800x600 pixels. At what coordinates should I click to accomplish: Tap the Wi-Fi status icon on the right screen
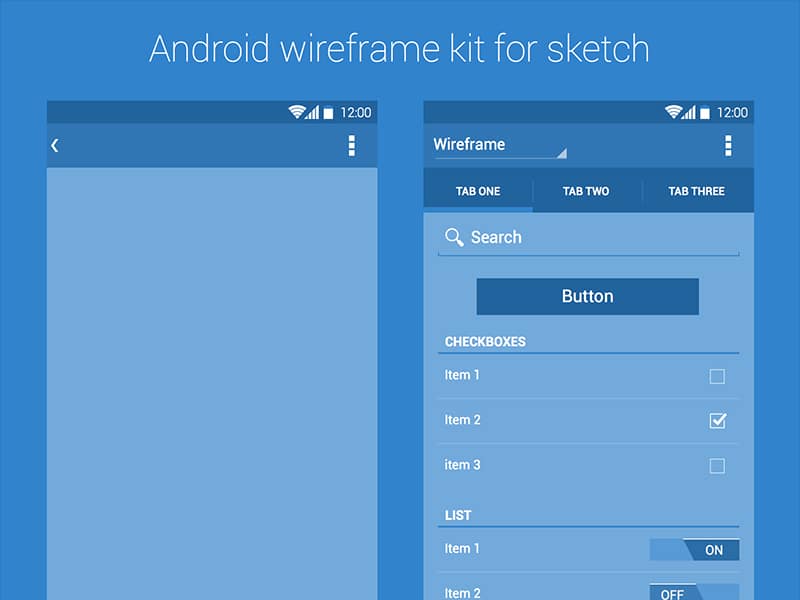point(675,111)
